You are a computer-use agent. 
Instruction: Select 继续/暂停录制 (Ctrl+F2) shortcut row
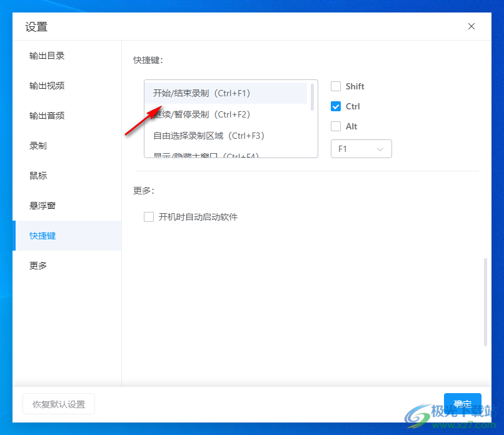coord(226,114)
